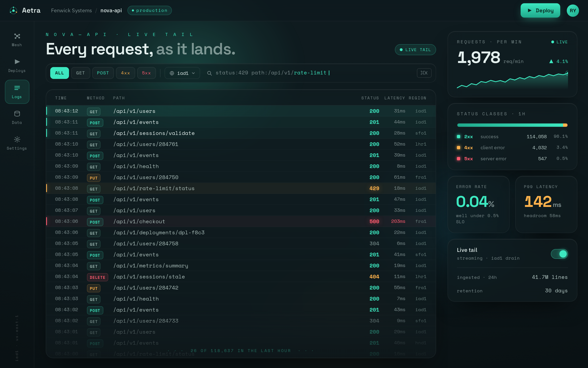Image resolution: width=588 pixels, height=368 pixels.
Task: Click the 08:43:03 /api/v1/health row
Action: coord(241,299)
